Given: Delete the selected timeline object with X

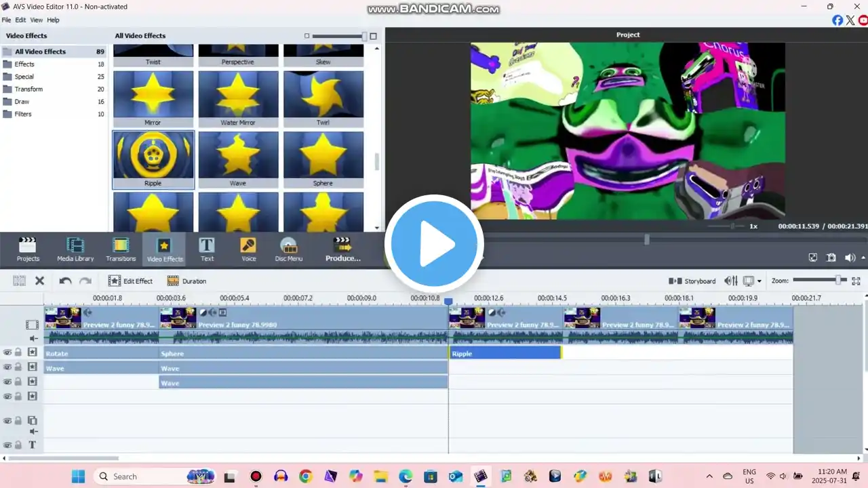Looking at the screenshot, I should pos(39,281).
